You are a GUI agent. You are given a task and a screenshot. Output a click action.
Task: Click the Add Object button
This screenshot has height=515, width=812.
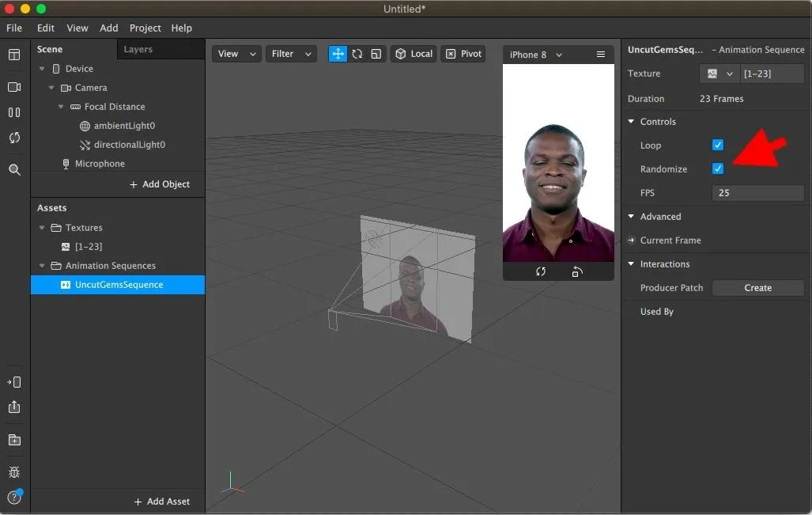coord(160,184)
